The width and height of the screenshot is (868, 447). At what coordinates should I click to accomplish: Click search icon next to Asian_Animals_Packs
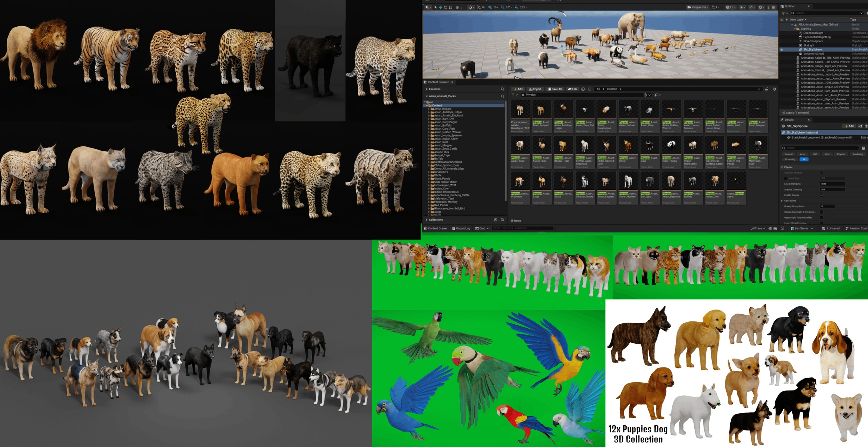[502, 96]
